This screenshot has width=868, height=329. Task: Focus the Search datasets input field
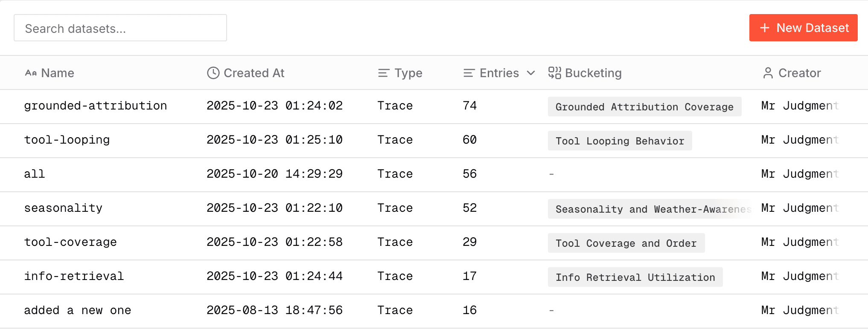120,28
